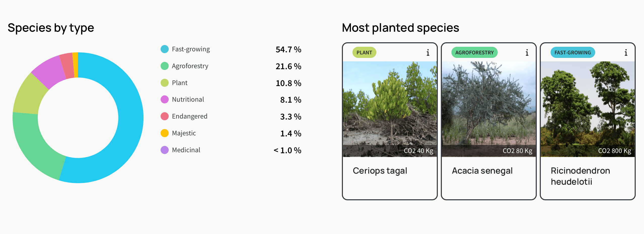The height and width of the screenshot is (234, 644).
Task: Click the Agroforestry legend color dot
Action: tap(165, 66)
